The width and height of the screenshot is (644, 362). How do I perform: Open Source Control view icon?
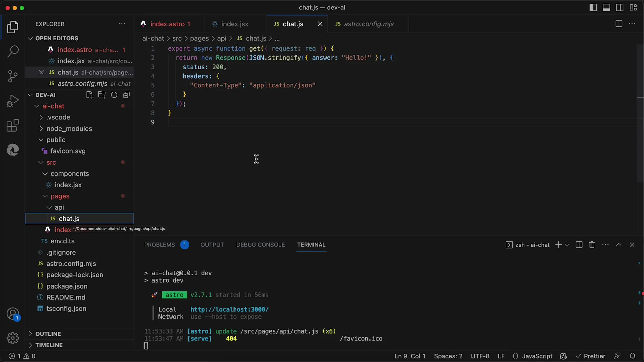tap(13, 76)
